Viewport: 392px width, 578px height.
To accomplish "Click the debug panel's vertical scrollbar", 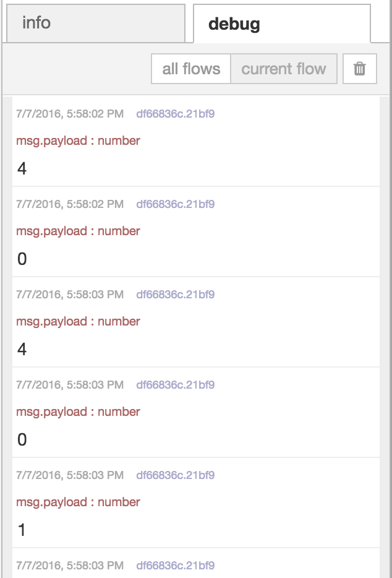I will click(385, 334).
